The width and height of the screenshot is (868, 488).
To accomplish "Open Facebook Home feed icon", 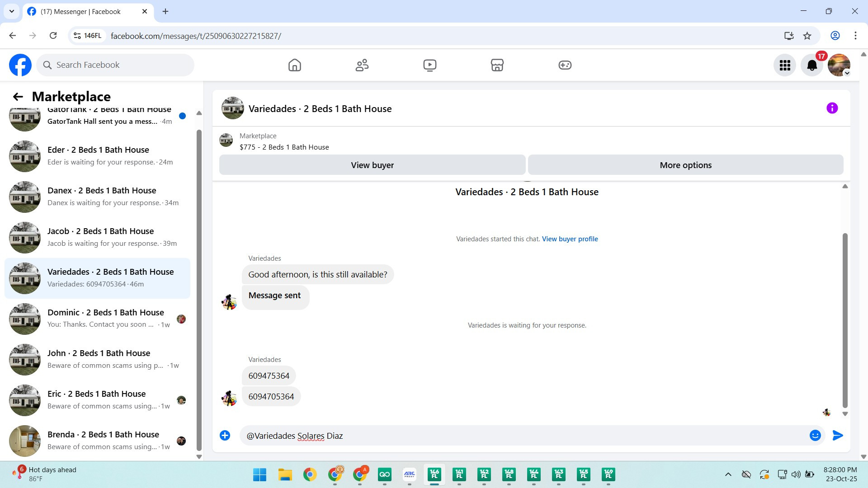I will 294,65.
